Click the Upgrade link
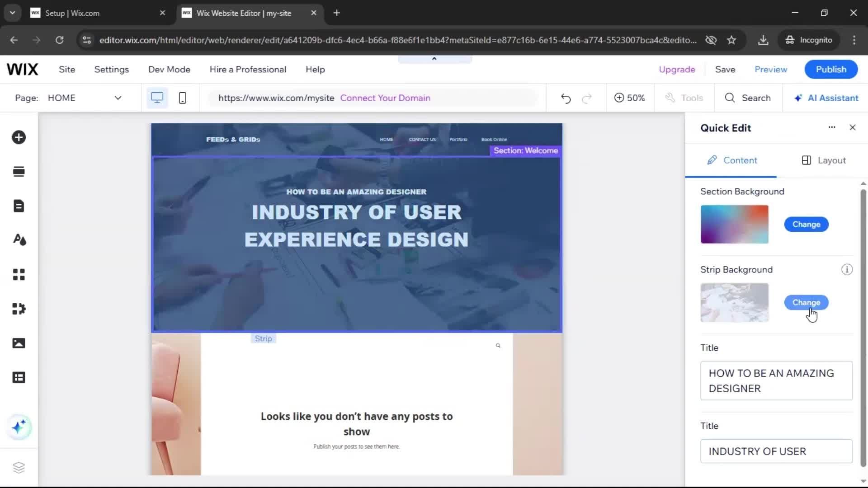Image resolution: width=868 pixels, height=488 pixels. 677,70
